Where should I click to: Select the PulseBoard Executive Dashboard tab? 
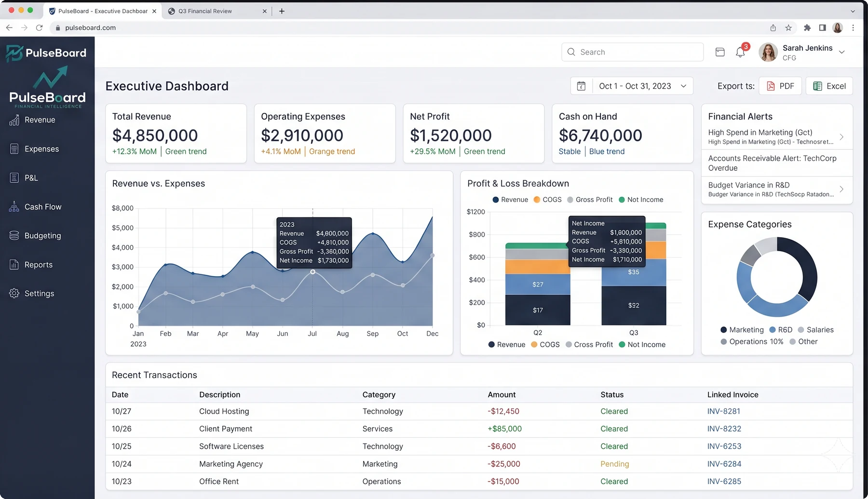(x=102, y=11)
